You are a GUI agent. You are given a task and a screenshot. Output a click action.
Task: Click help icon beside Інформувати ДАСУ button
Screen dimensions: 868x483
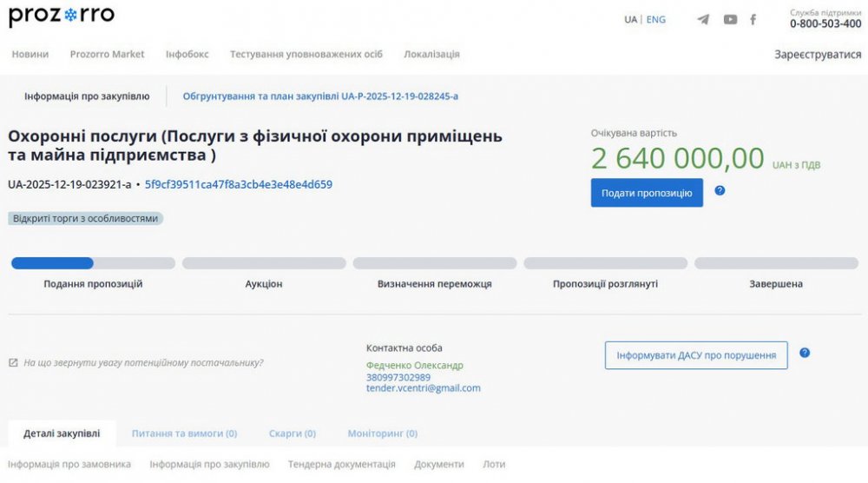pos(805,353)
